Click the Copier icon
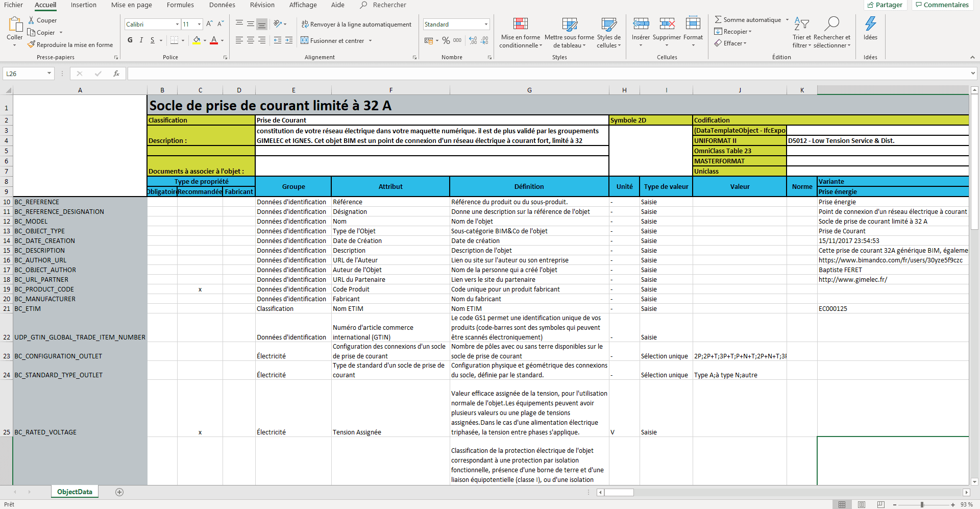This screenshot has height=509, width=980. (x=31, y=33)
